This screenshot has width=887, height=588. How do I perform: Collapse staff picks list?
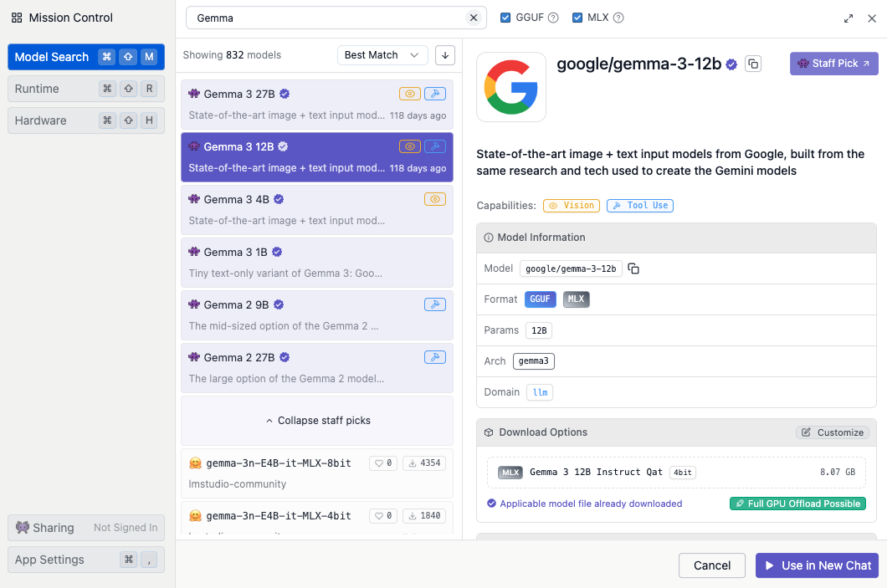point(317,421)
